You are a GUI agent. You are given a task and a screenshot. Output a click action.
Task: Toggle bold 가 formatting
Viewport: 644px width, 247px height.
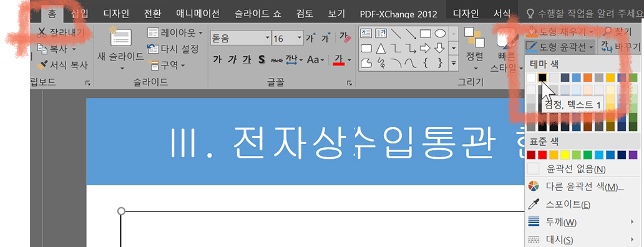point(217,60)
